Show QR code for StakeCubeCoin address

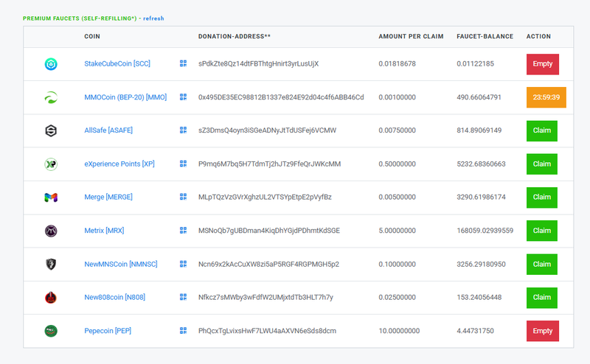183,64
